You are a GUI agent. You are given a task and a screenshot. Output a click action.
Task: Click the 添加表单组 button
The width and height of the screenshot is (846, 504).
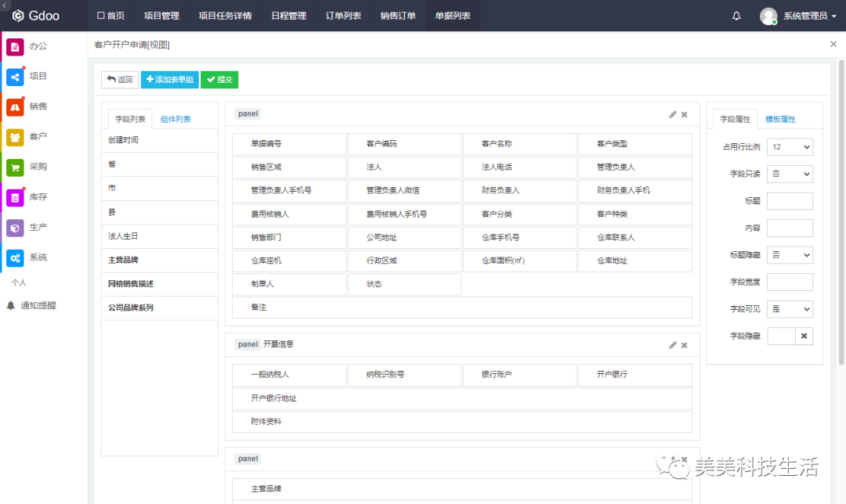click(x=169, y=80)
